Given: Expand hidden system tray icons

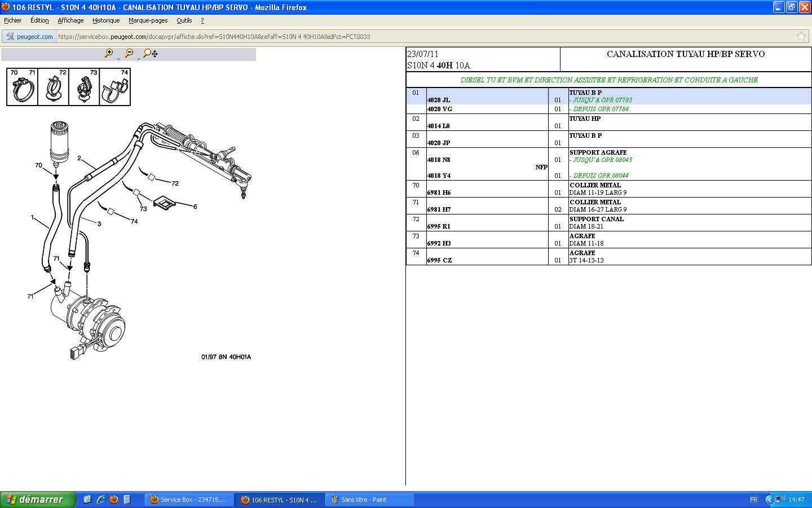Looking at the screenshot, I should pyautogui.click(x=769, y=500).
